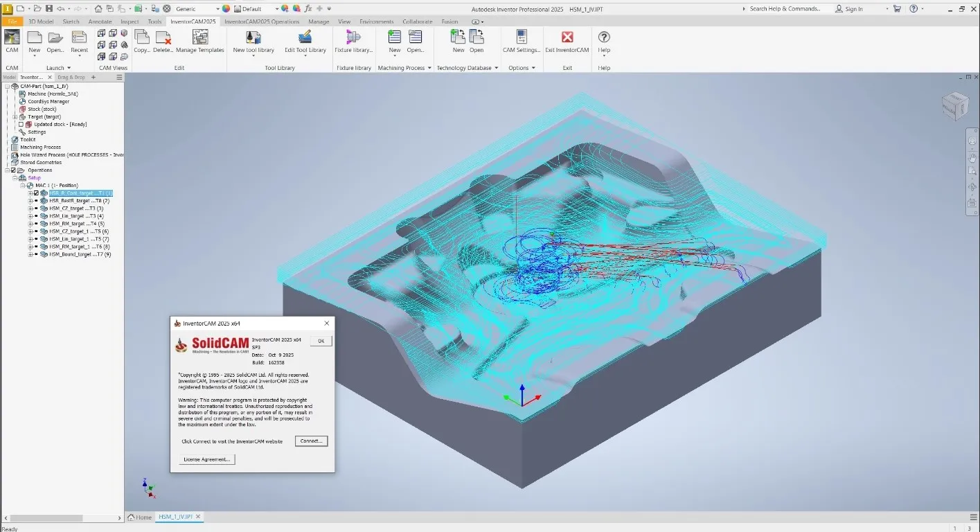Click the ViewCube in the viewport
This screenshot has height=532, width=980.
coord(955,106)
